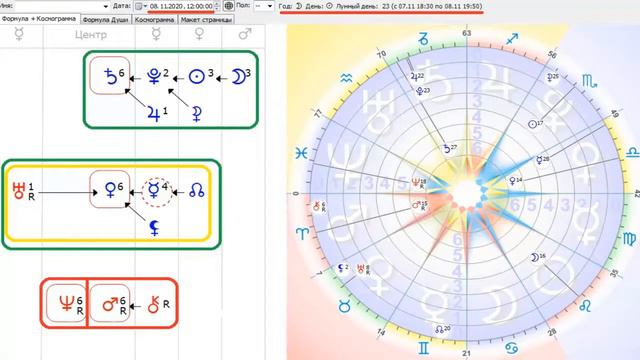Screen dimensions: 640x360
Task: Click North Node 20 marker on the cosmogram
Action: click(x=442, y=329)
